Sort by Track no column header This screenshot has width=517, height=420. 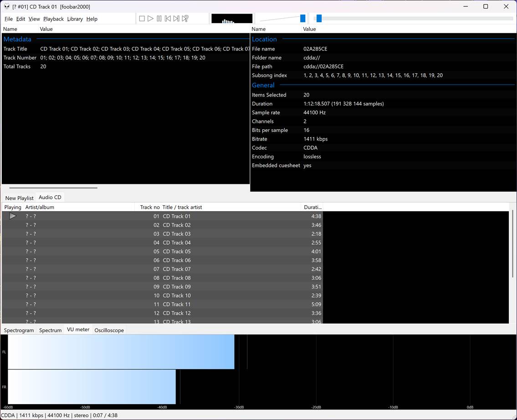point(148,207)
